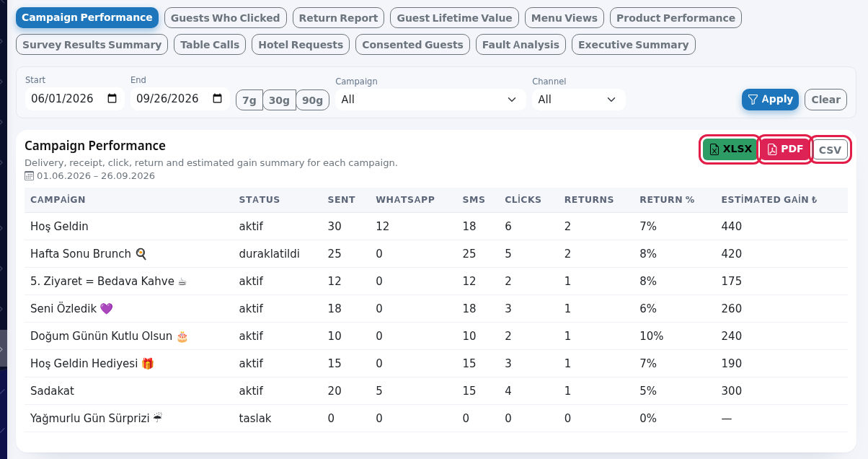Open the Guests Who Clicked tab

tap(226, 18)
